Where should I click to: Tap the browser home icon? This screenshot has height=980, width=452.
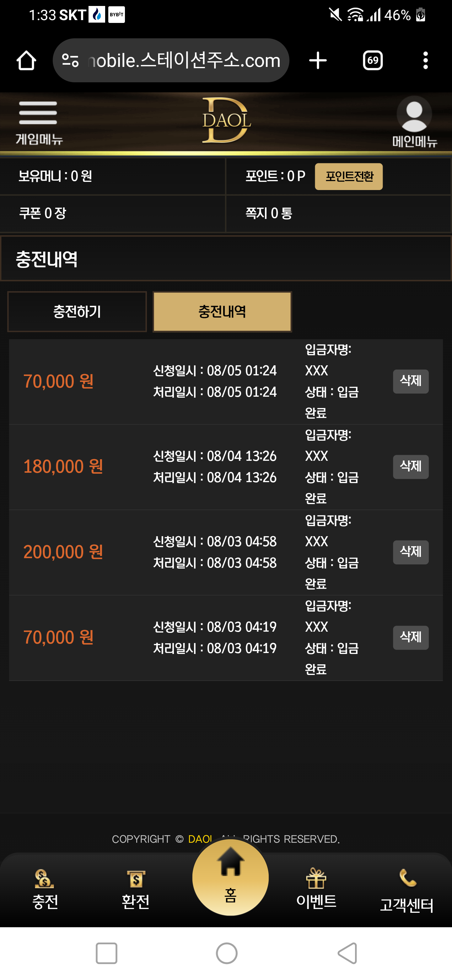pyautogui.click(x=26, y=61)
